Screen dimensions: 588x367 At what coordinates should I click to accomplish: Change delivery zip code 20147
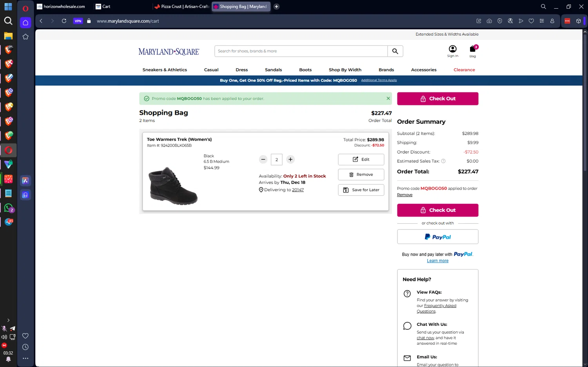click(298, 190)
